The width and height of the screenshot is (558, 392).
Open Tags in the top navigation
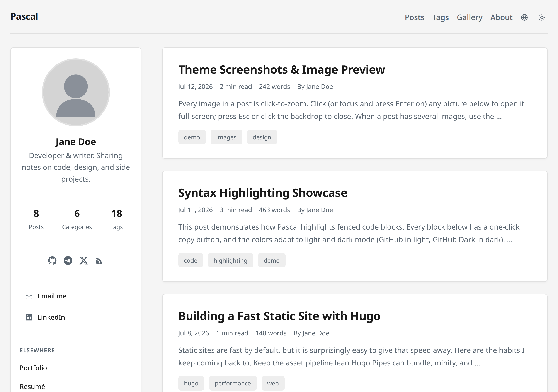click(440, 17)
